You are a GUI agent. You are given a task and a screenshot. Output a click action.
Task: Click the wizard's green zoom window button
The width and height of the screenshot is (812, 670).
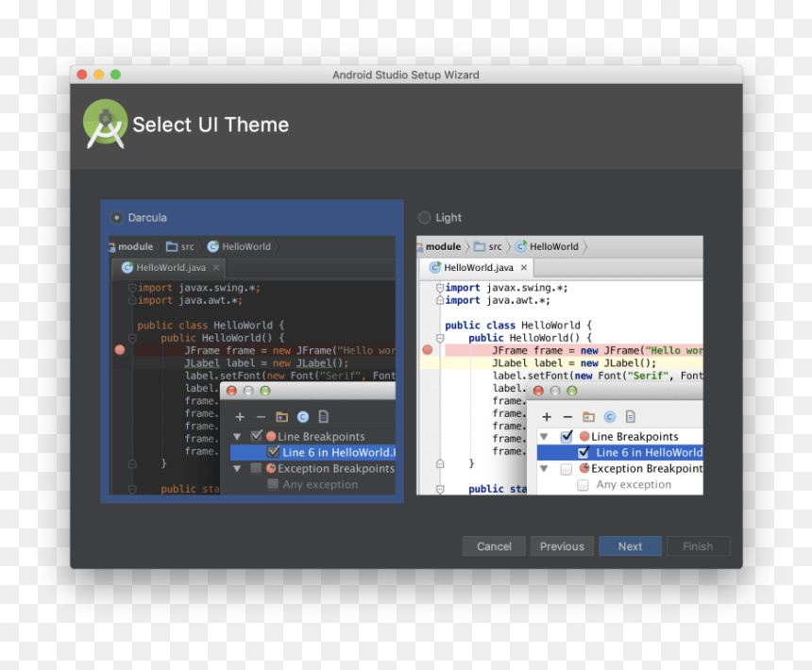pos(115,75)
